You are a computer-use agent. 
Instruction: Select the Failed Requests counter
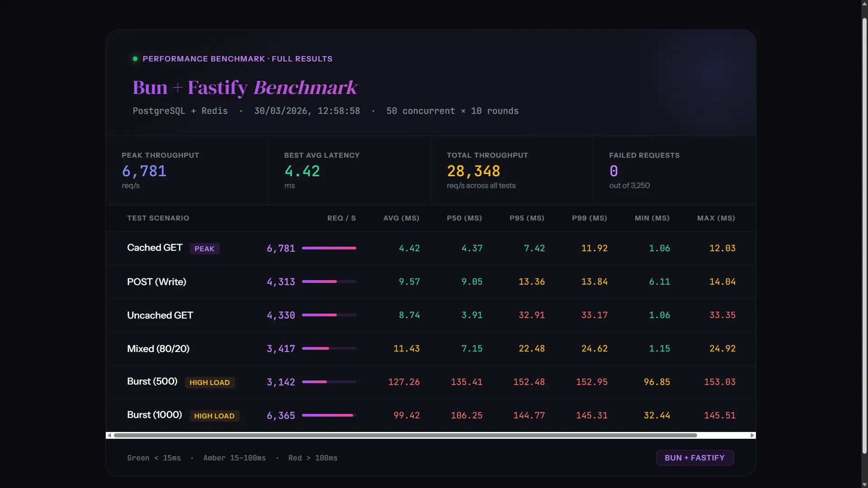click(674, 170)
